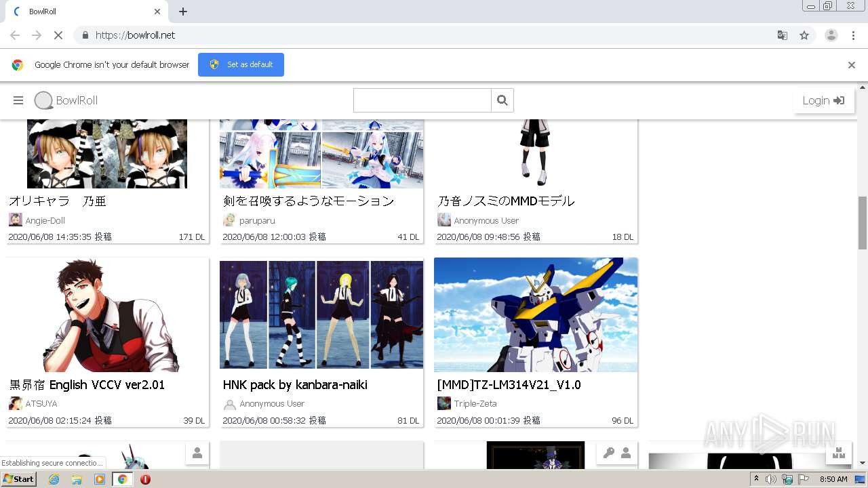This screenshot has height=488, width=868.
Task: Open 剣を召喚するようなモーション title
Action: point(309,201)
